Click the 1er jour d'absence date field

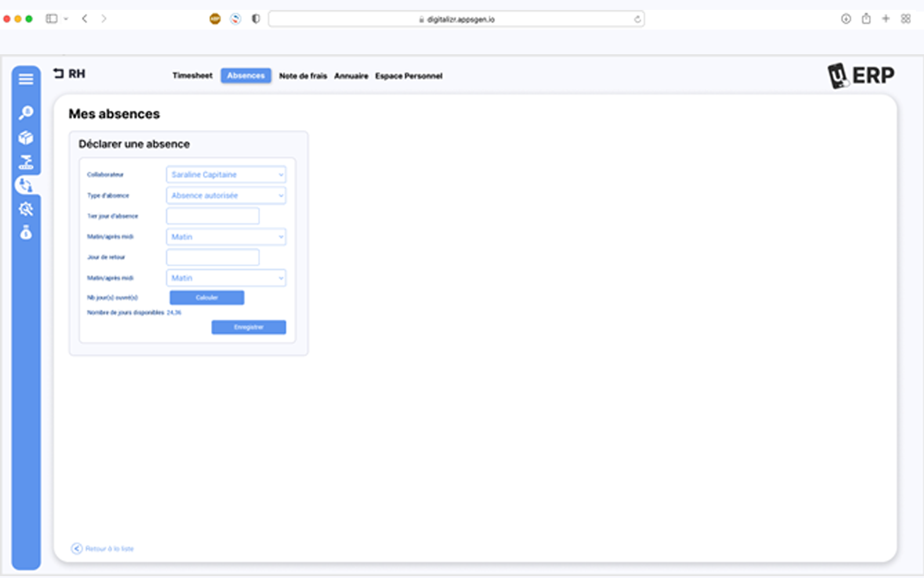(x=213, y=216)
